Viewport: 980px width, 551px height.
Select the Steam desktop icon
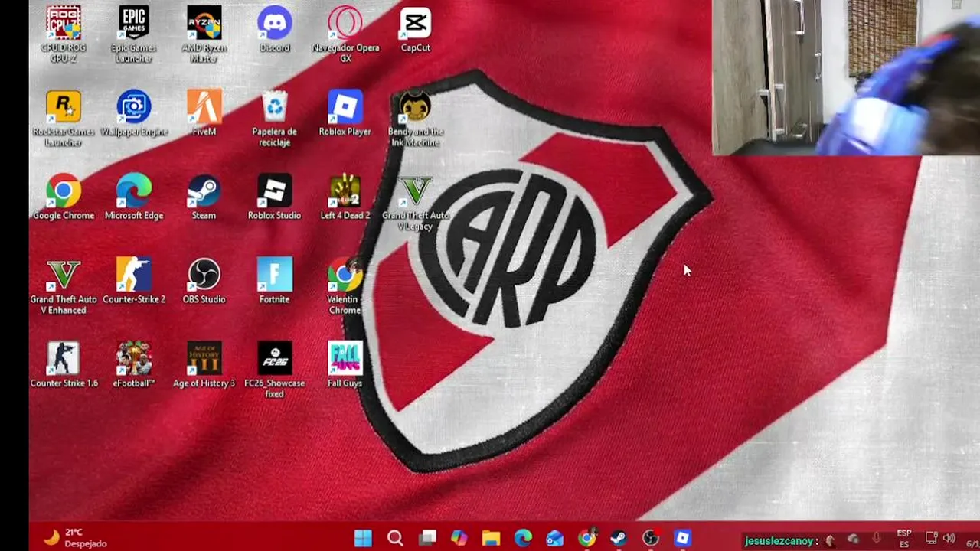point(204,197)
